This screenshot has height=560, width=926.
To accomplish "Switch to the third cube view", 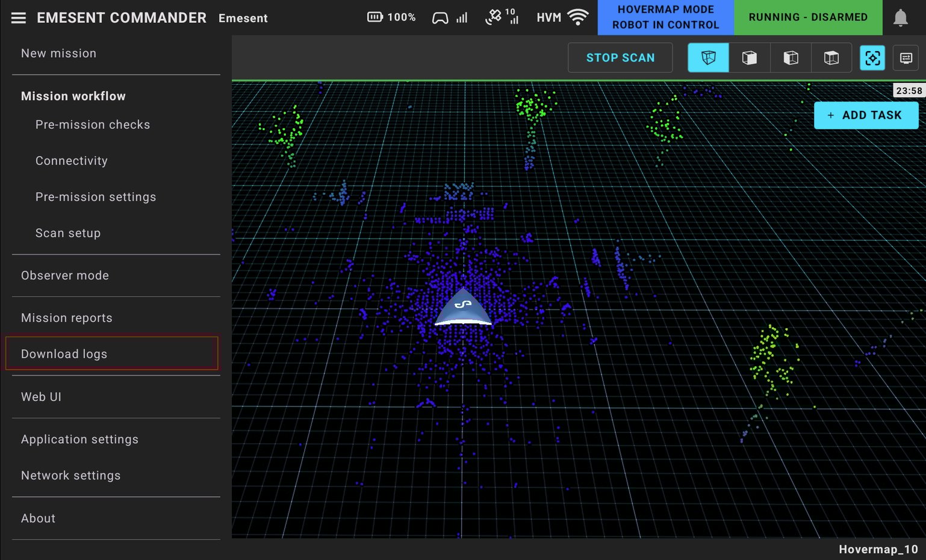I will 791,58.
